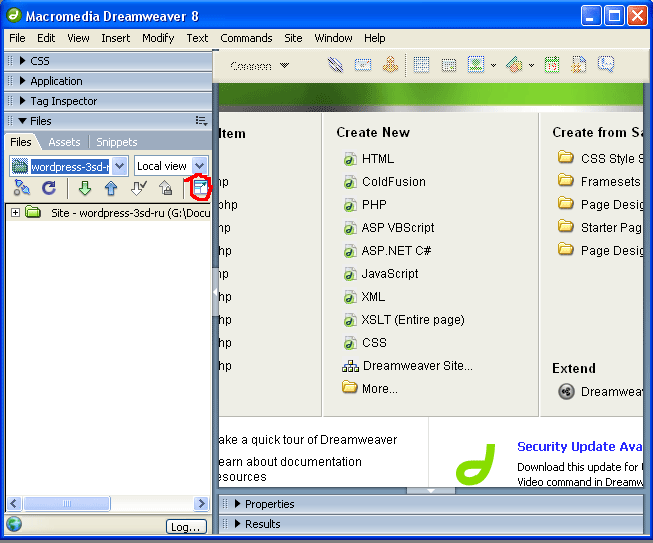Click the Server-Side Include icon
653x543 pixels.
click(x=578, y=65)
